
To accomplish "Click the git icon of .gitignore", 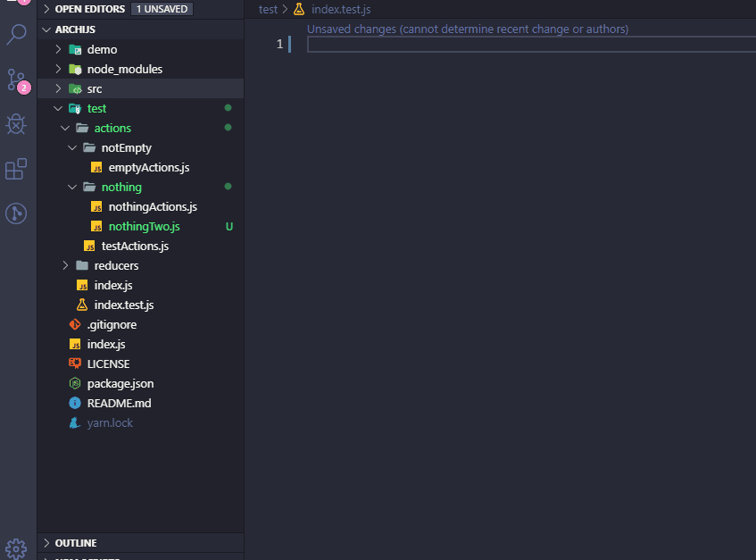I will tap(75, 324).
